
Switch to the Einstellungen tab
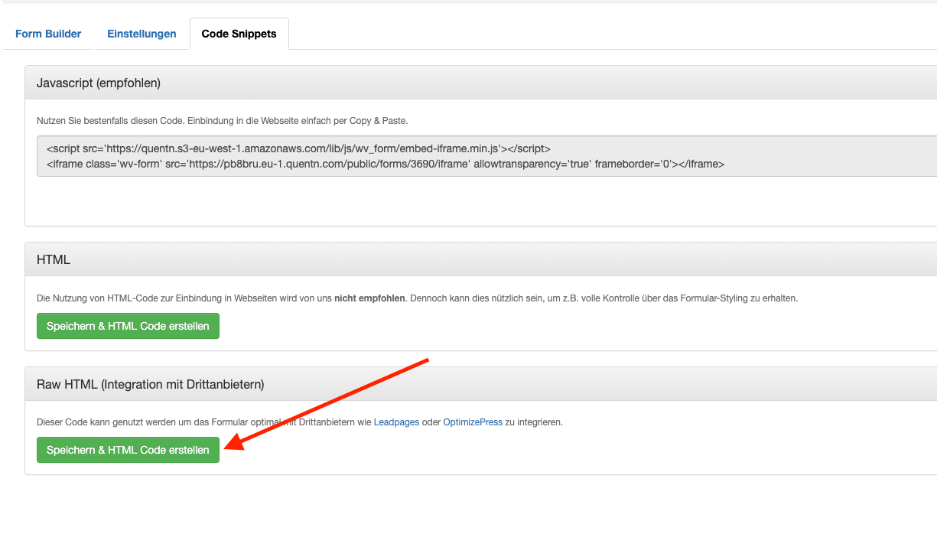pyautogui.click(x=142, y=34)
